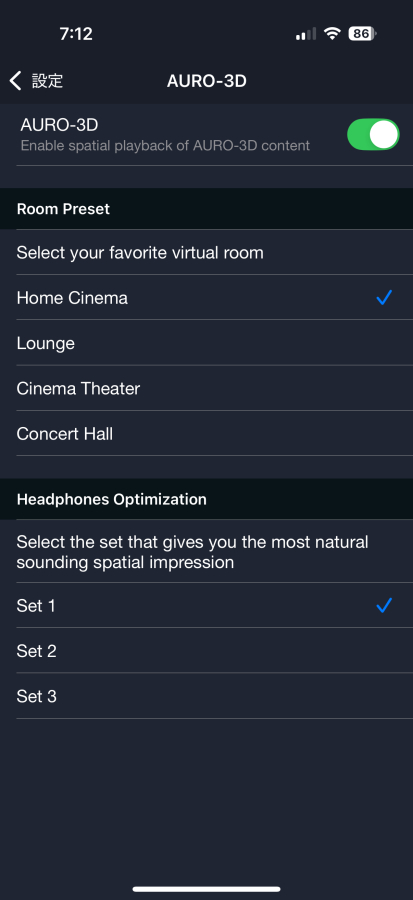Screen dimensions: 413x900
Task: Tap the Set 1 blue checkmark
Action: tap(384, 605)
